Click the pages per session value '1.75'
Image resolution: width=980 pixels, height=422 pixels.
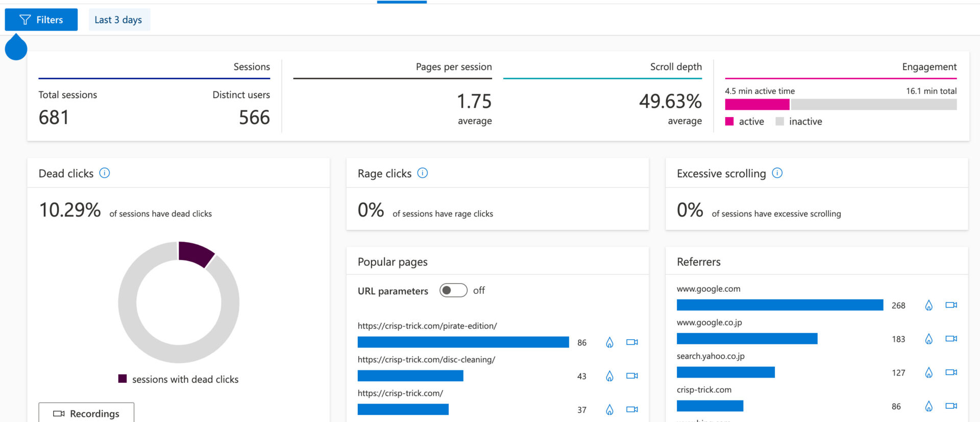(474, 101)
